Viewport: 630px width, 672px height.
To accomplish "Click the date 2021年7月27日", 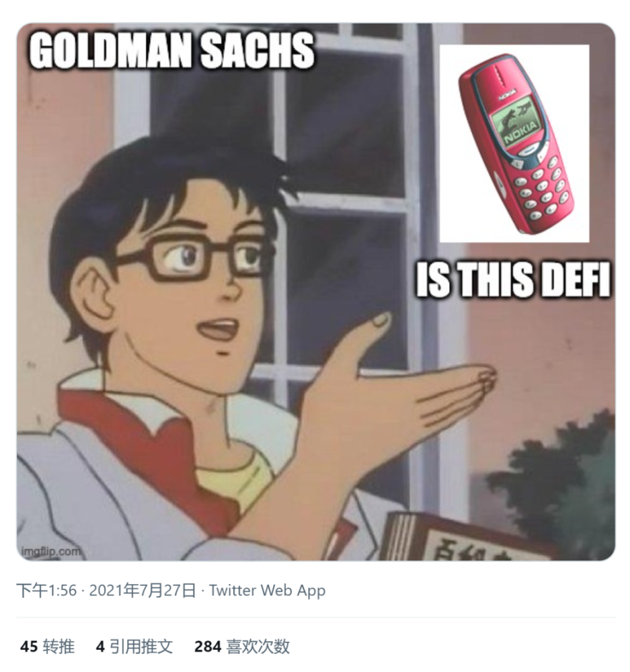I will (x=143, y=591).
